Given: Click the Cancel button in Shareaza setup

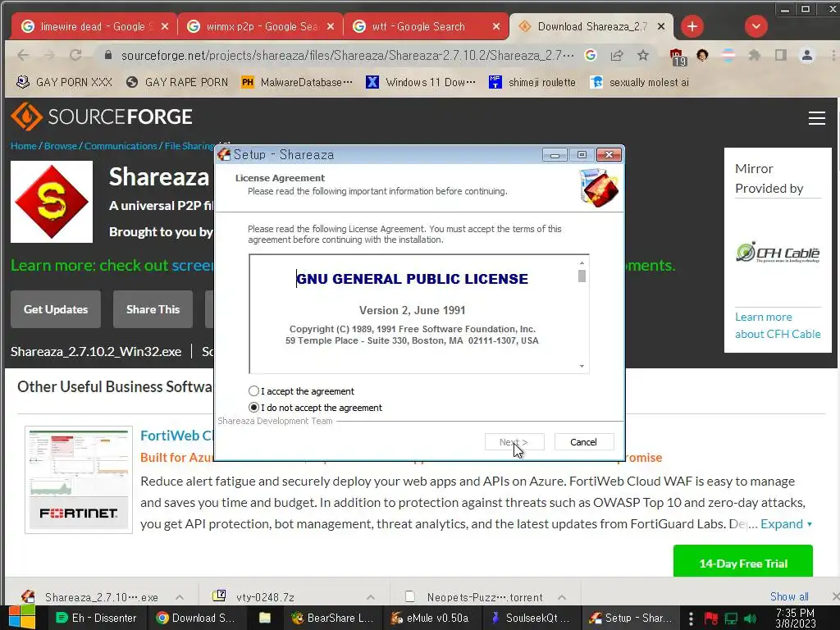Looking at the screenshot, I should coord(583,442).
